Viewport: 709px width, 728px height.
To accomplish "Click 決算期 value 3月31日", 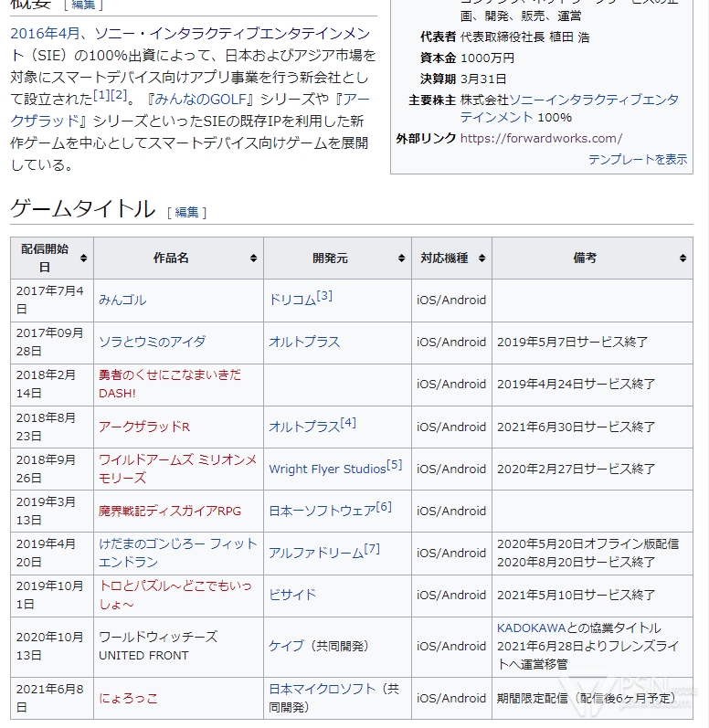I will pyautogui.click(x=483, y=79).
